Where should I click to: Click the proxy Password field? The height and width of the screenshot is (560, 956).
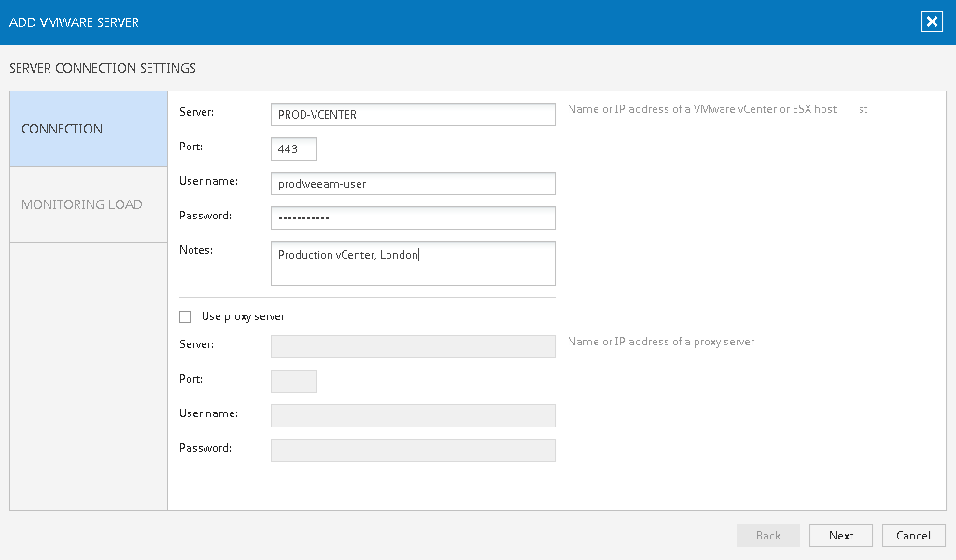tap(413, 450)
